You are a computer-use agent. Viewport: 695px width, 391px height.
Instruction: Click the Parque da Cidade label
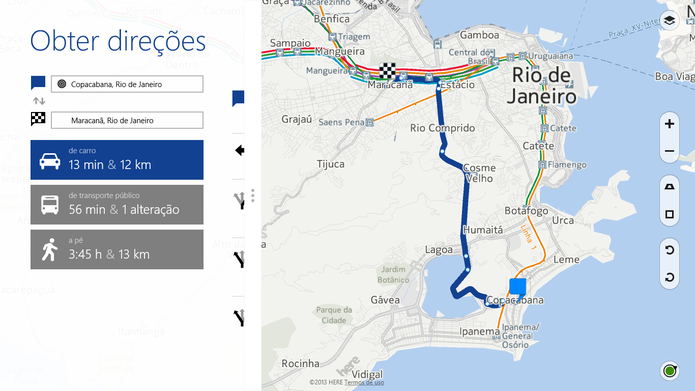334,315
